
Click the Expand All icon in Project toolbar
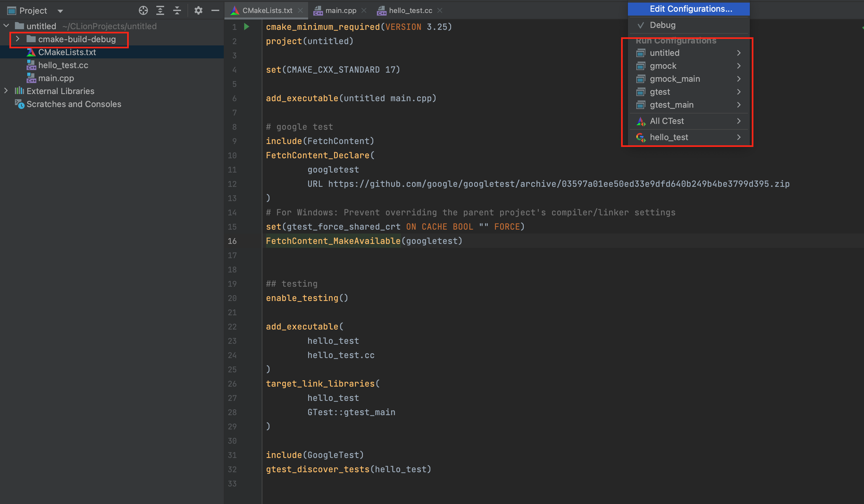[x=160, y=11]
